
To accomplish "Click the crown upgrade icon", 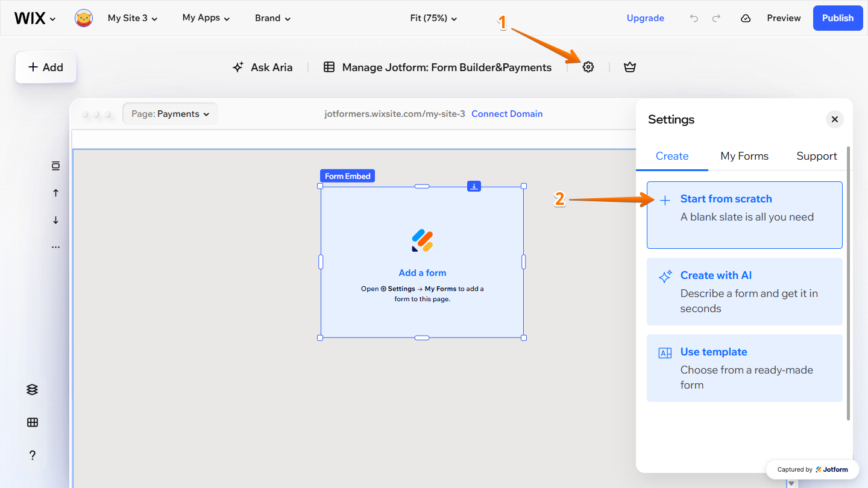I will (630, 67).
